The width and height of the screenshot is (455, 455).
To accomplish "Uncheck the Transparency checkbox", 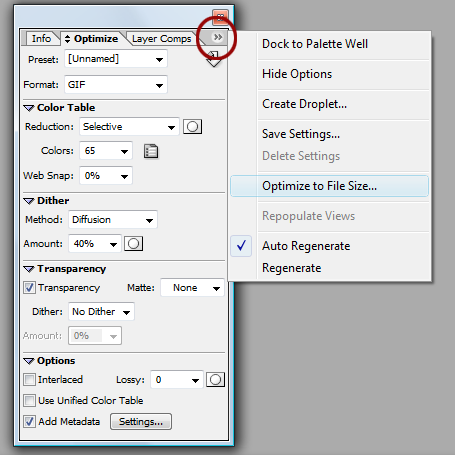I will pyautogui.click(x=29, y=288).
